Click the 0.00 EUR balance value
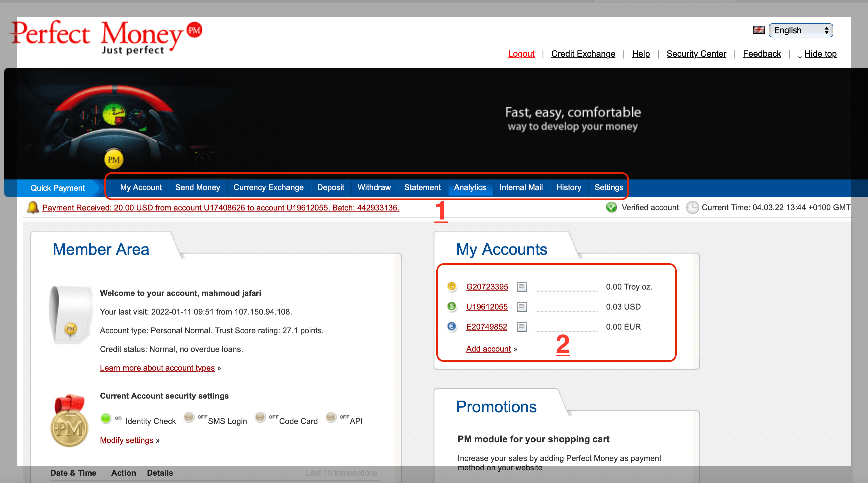 point(623,327)
